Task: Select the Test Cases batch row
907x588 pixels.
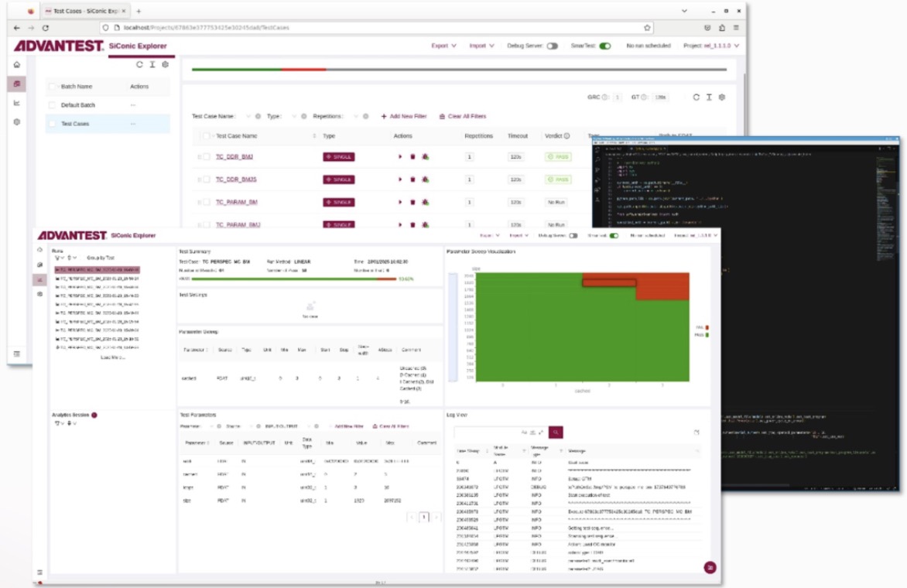Action: pyautogui.click(x=108, y=124)
